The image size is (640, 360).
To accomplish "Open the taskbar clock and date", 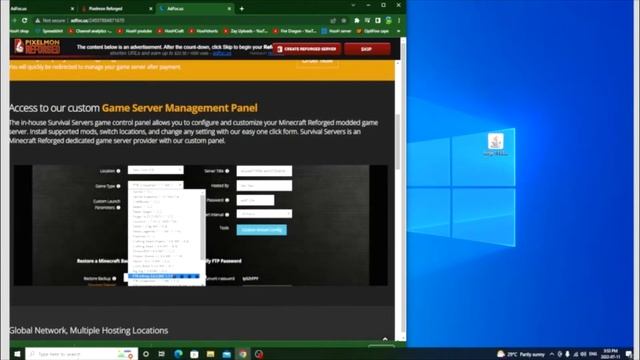I will (x=610, y=354).
